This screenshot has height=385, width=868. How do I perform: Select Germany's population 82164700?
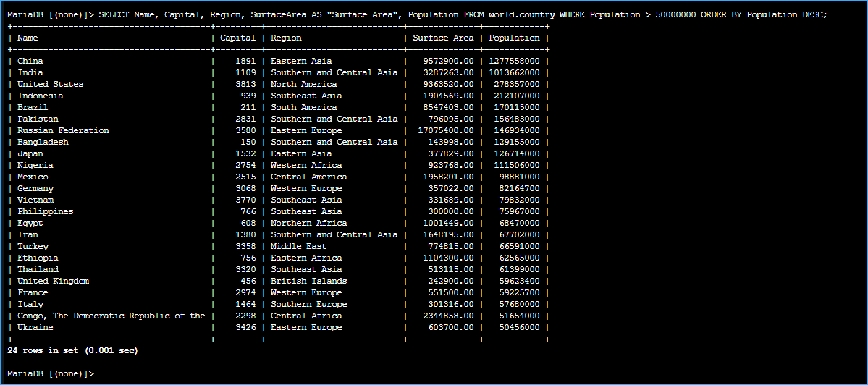click(520, 189)
